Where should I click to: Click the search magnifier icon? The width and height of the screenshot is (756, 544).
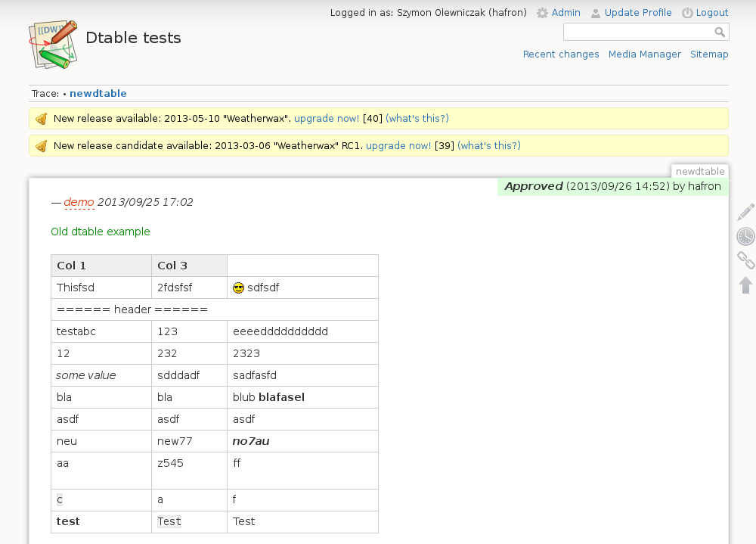pyautogui.click(x=720, y=32)
